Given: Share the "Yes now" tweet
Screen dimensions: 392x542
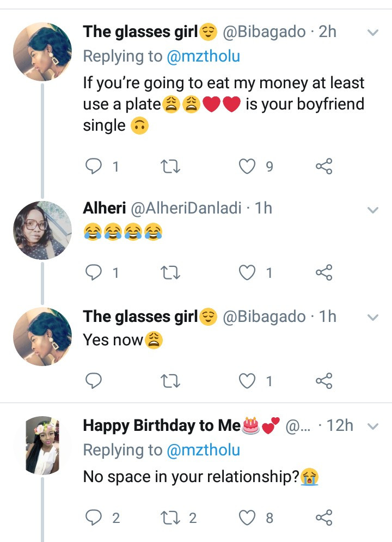Looking at the screenshot, I should click(324, 381).
